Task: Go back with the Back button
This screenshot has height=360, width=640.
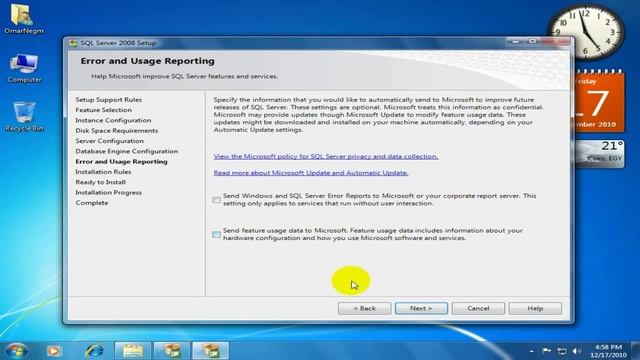Action: [x=364, y=308]
